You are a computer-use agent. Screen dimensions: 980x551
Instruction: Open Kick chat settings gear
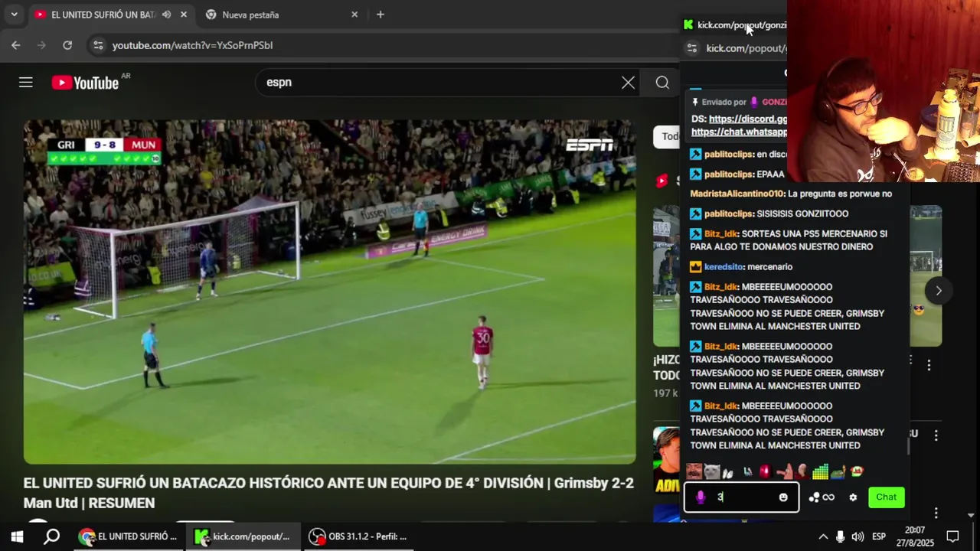click(x=853, y=497)
